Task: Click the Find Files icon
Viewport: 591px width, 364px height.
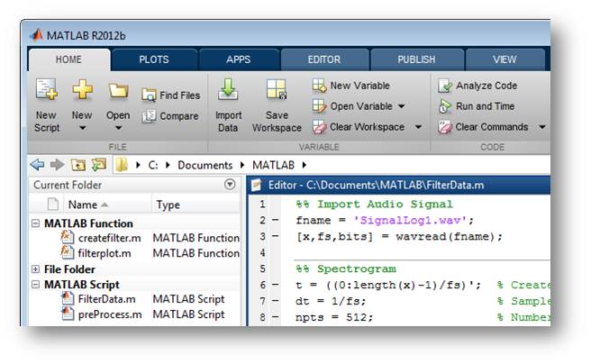Action: coord(149,95)
